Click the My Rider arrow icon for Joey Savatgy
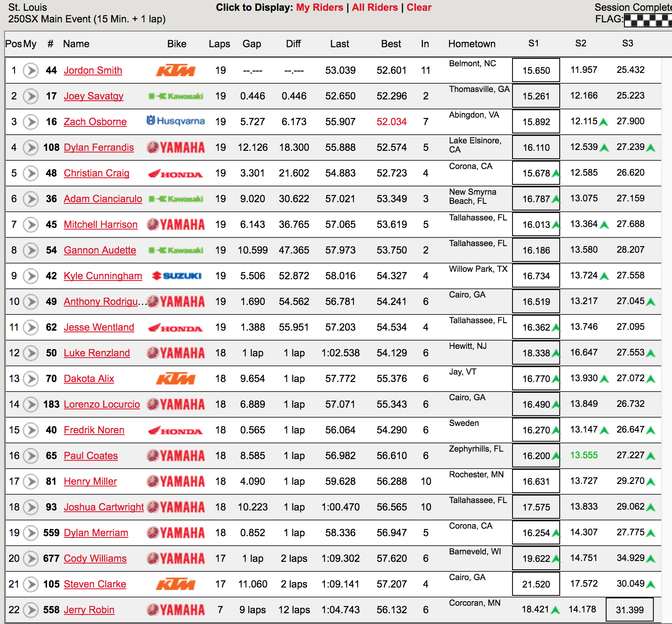This screenshot has width=672, height=624. tap(31, 96)
